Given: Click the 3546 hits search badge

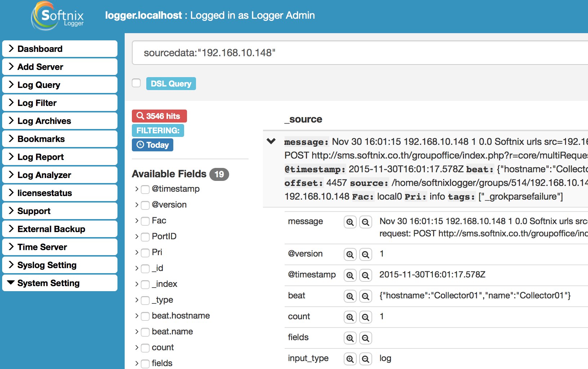Looking at the screenshot, I should [159, 116].
